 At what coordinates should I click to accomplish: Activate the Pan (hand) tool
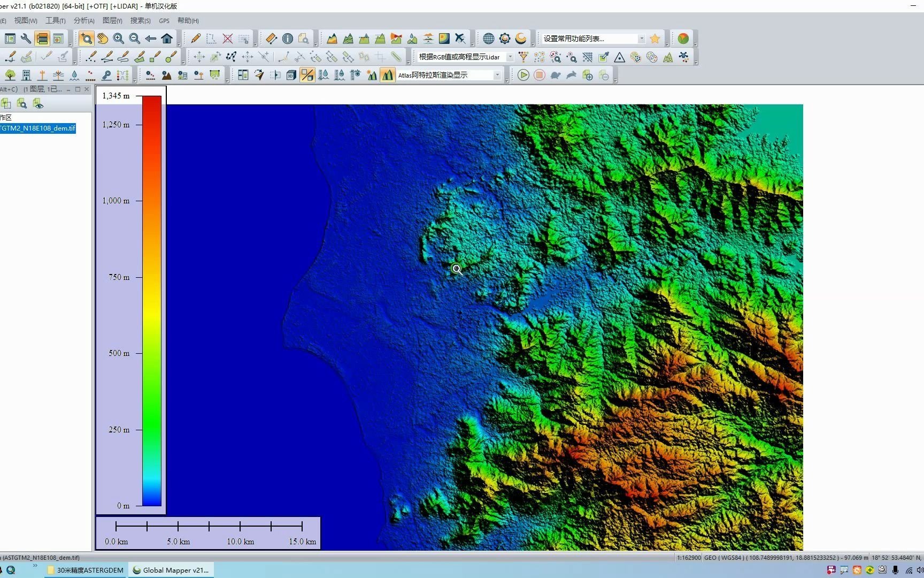102,38
